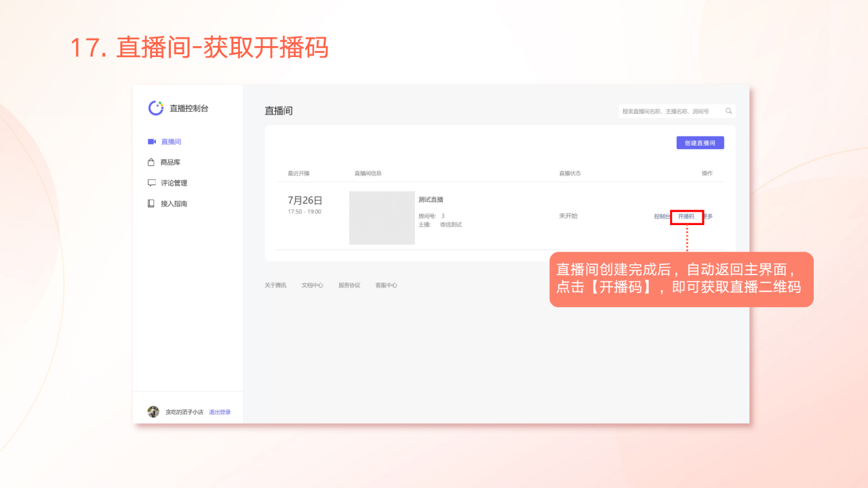Open 客服中心 footer link
The height and width of the screenshot is (488, 868).
click(x=387, y=285)
